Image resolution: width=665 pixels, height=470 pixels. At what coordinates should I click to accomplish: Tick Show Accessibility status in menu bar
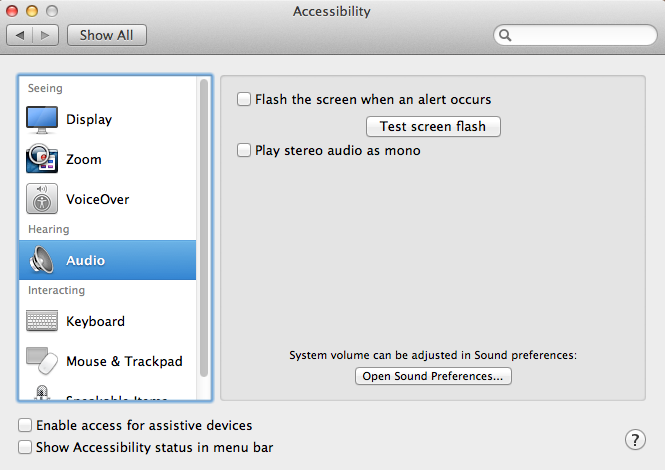[x=25, y=447]
